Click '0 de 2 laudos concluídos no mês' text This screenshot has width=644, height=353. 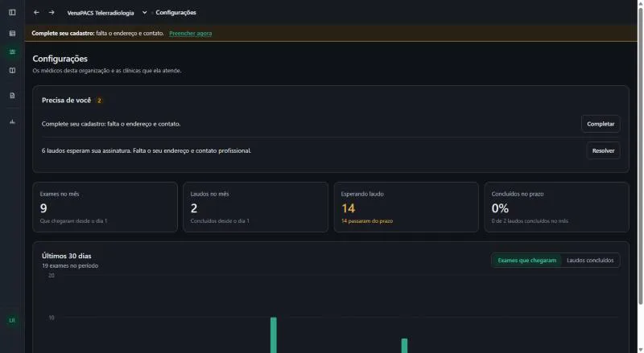pyautogui.click(x=530, y=221)
